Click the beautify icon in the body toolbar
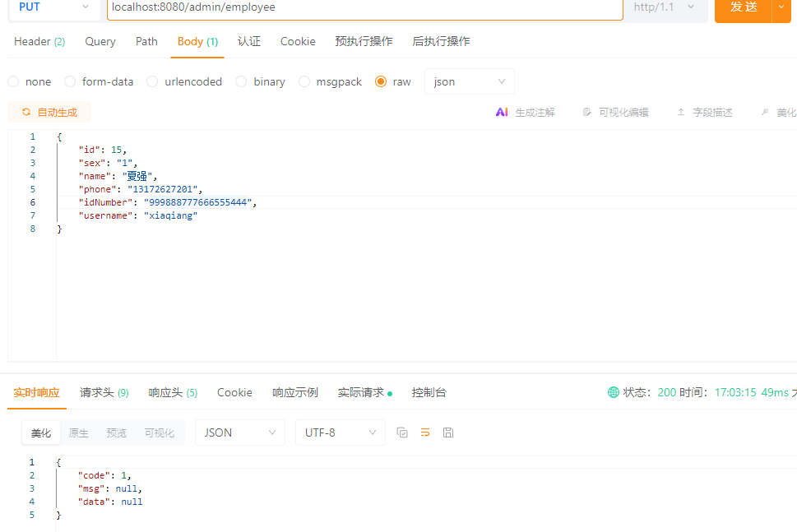This screenshot has width=797, height=532. 764,113
